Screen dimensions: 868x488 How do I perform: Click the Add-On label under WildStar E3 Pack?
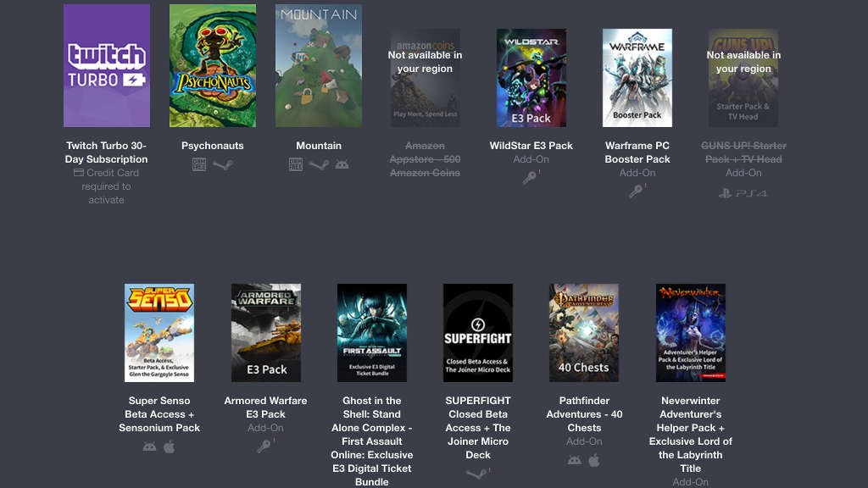click(x=531, y=159)
